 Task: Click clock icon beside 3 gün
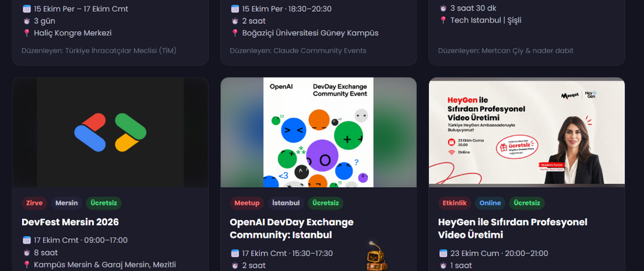pyautogui.click(x=27, y=21)
